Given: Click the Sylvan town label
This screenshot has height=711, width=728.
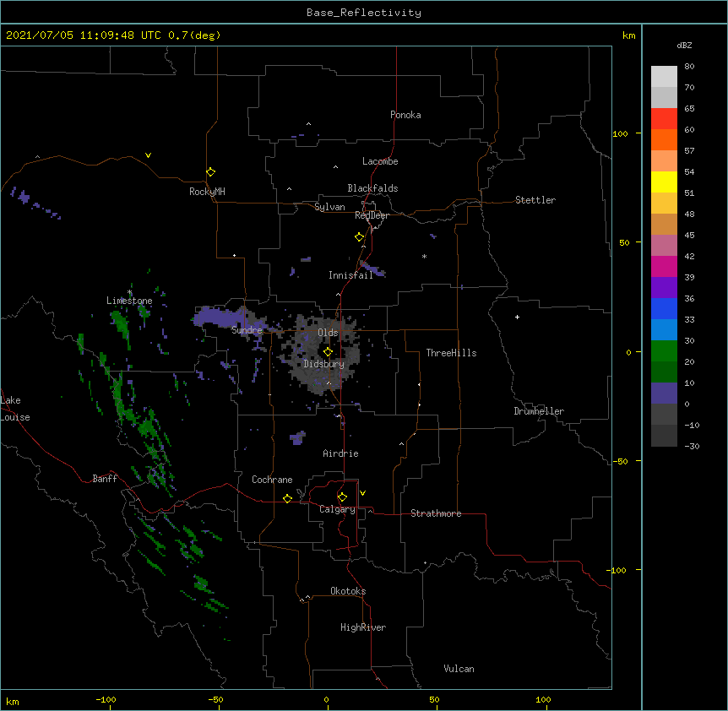Looking at the screenshot, I should click(329, 207).
